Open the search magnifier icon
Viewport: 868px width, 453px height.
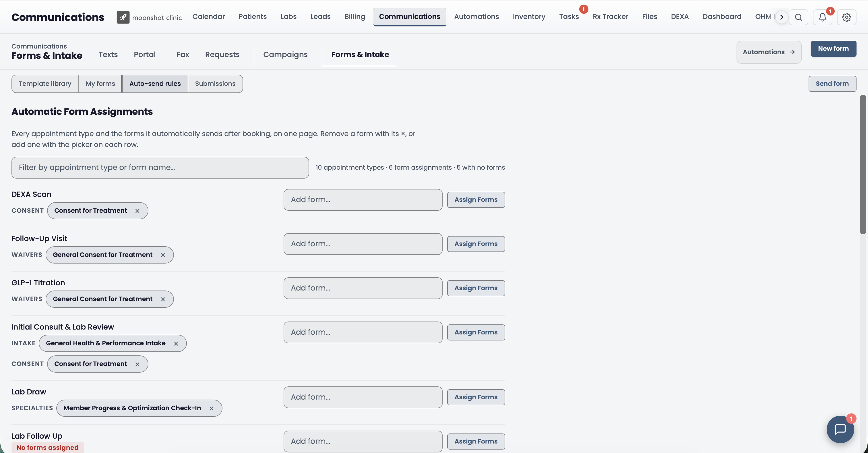(x=798, y=17)
